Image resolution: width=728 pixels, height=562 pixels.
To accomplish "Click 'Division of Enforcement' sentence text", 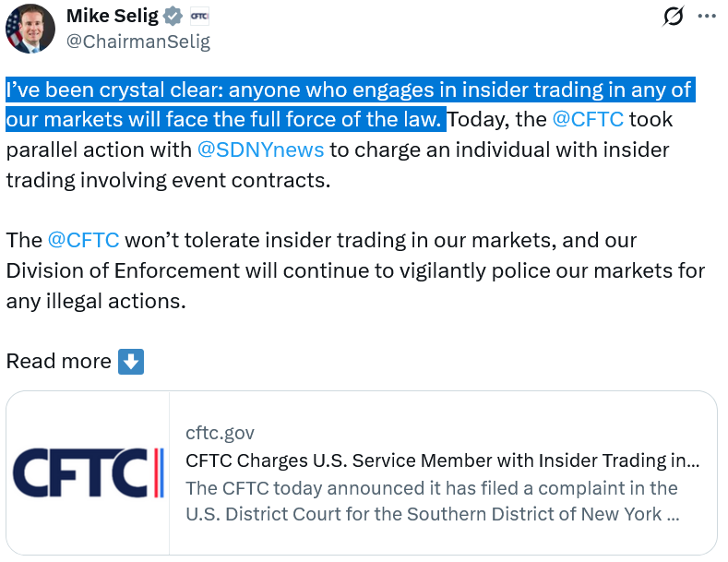I will [x=355, y=271].
